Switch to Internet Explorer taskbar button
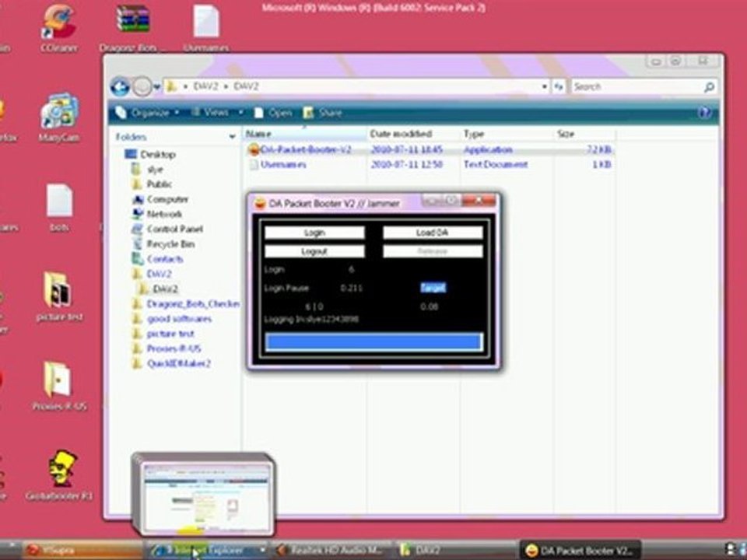747x560 pixels. point(208,550)
